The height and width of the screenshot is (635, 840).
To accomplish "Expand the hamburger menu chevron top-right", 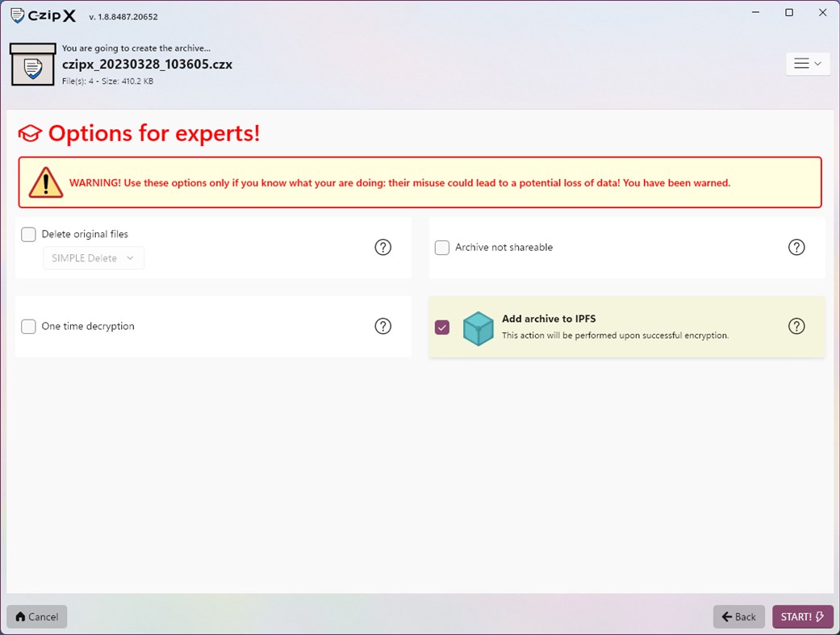I will (x=817, y=63).
